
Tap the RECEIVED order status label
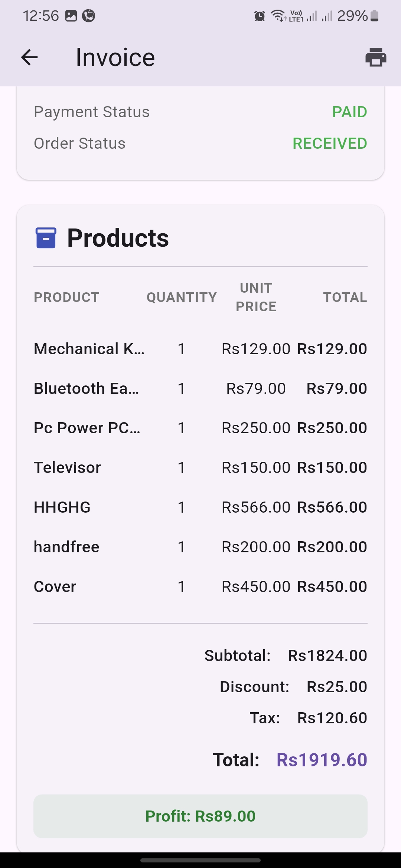click(330, 144)
